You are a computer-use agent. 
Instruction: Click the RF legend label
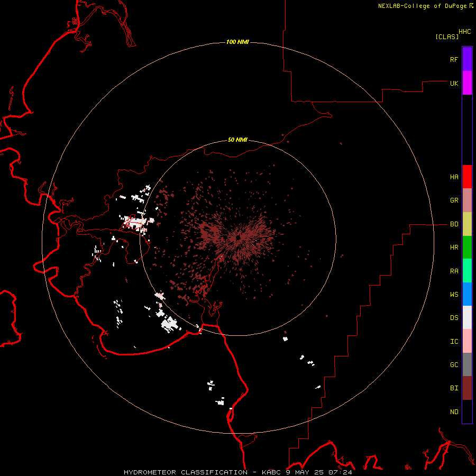click(454, 59)
